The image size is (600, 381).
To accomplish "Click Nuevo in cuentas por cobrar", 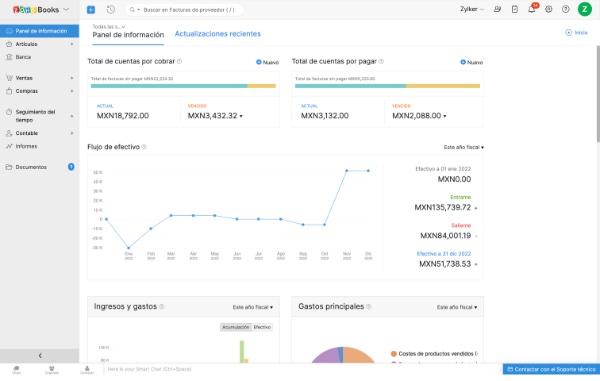I will click(x=267, y=62).
